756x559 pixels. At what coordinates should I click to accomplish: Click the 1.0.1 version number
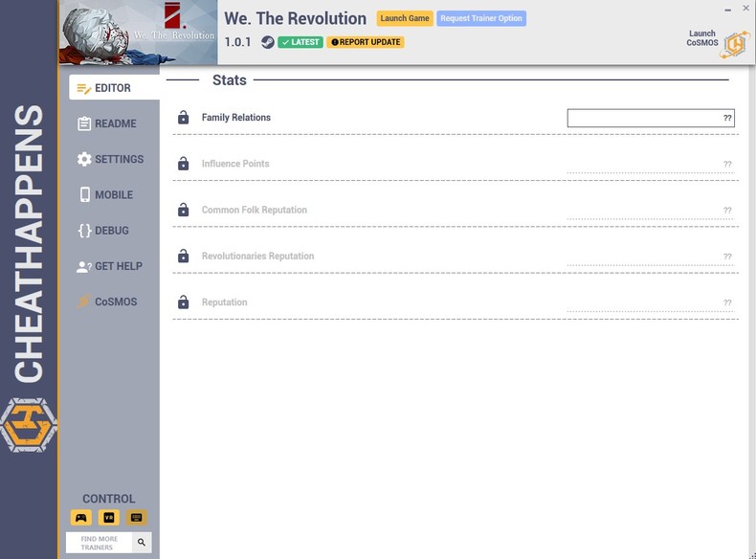(x=237, y=42)
